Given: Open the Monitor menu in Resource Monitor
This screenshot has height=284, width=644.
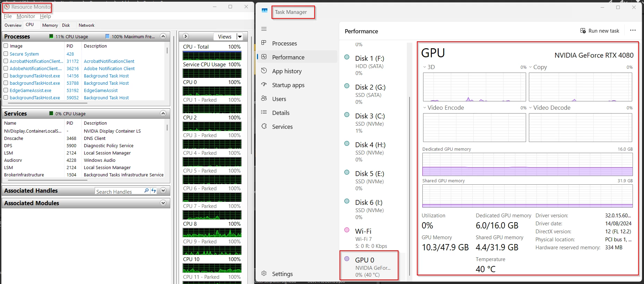Looking at the screenshot, I should [26, 16].
